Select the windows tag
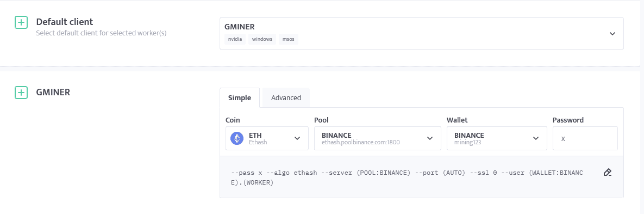The image size is (644, 214). pyautogui.click(x=262, y=40)
